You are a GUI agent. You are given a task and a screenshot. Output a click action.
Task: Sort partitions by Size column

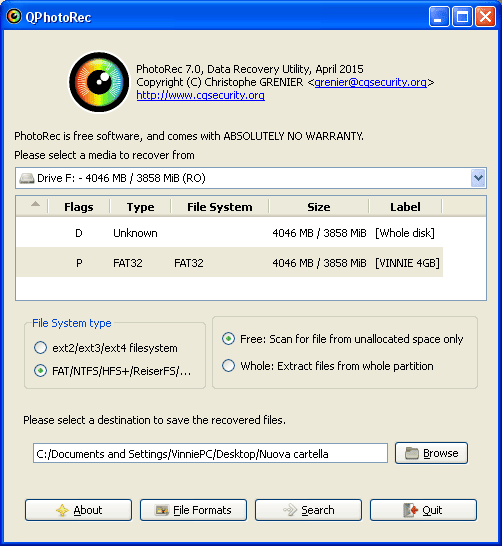click(319, 207)
